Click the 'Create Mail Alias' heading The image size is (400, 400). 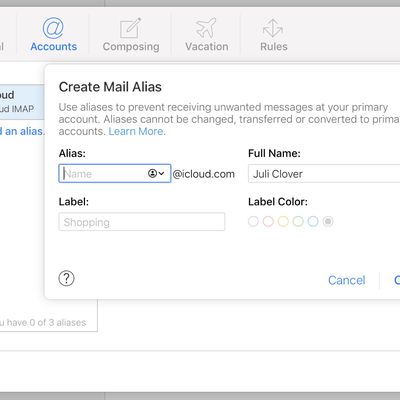tap(110, 87)
